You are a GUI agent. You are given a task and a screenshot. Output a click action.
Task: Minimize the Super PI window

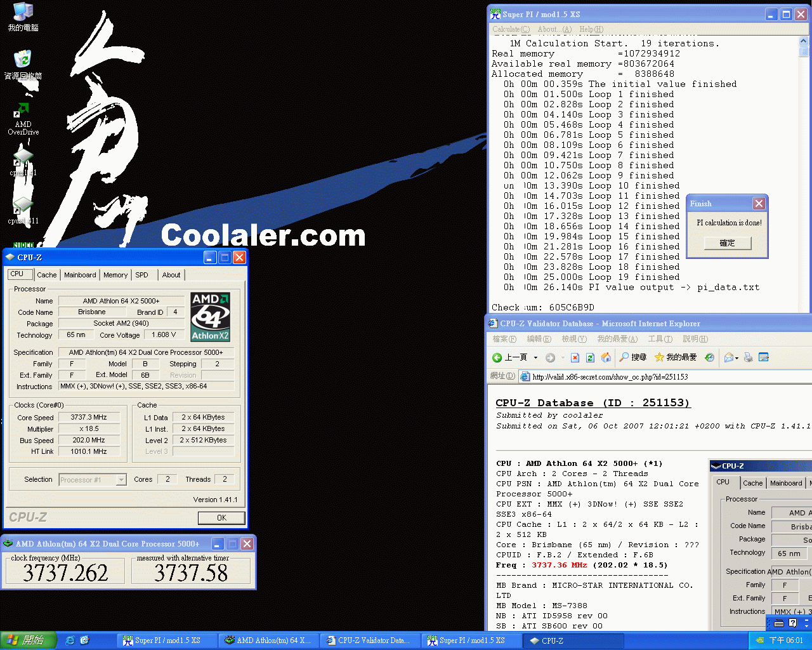click(x=771, y=14)
